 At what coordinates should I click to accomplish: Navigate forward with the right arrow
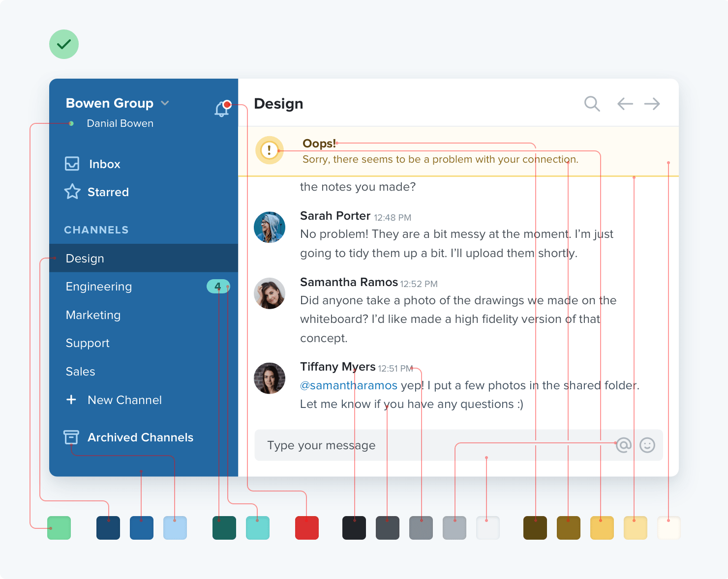pyautogui.click(x=653, y=104)
